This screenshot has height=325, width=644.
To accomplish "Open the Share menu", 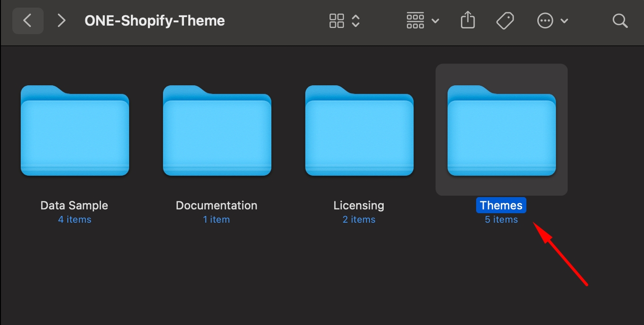I will (x=468, y=20).
